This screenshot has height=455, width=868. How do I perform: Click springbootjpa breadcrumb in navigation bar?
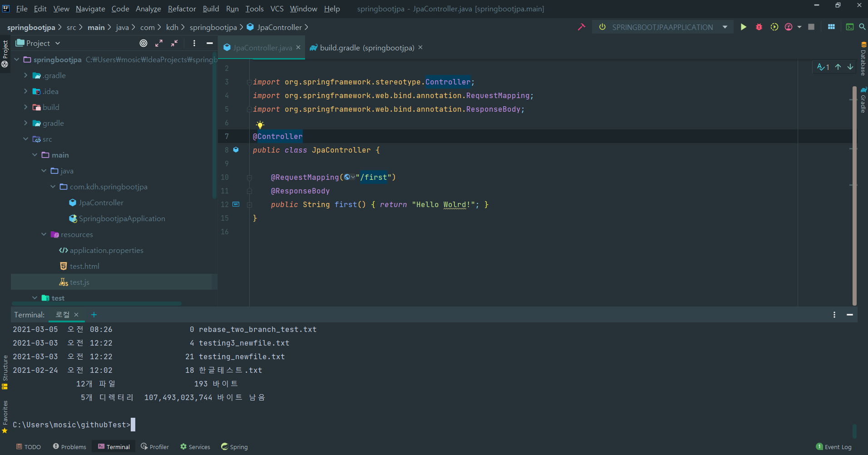coord(213,27)
